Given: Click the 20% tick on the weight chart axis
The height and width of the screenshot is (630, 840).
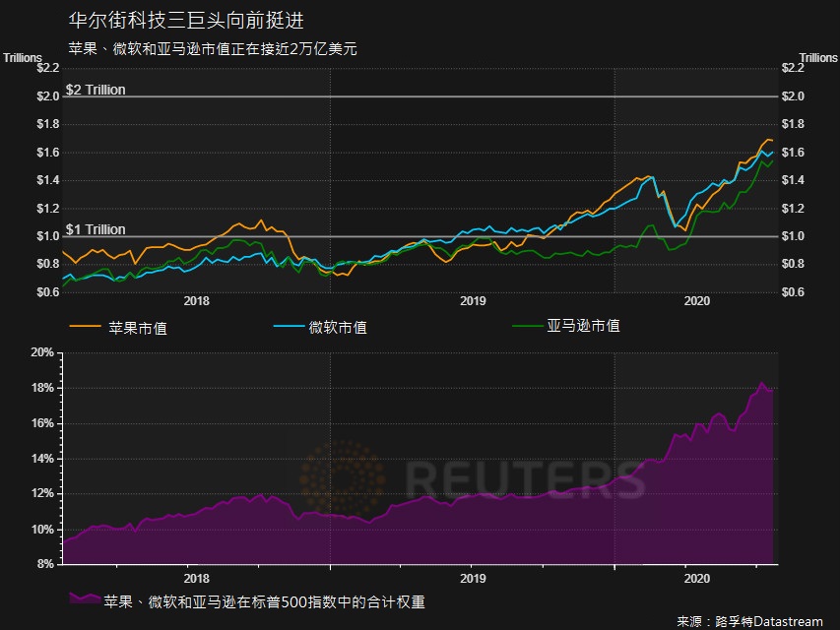Looking at the screenshot, I should [41, 352].
